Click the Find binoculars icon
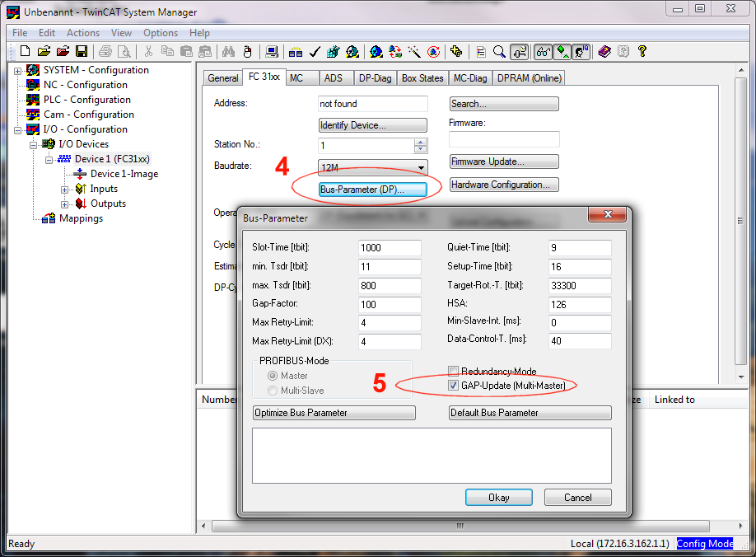Viewport: 756px width, 557px height. [229, 51]
